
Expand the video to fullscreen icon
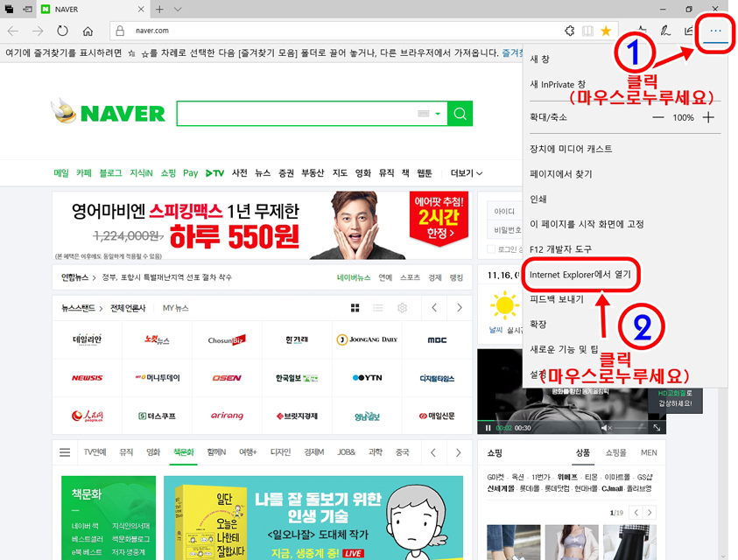657,428
